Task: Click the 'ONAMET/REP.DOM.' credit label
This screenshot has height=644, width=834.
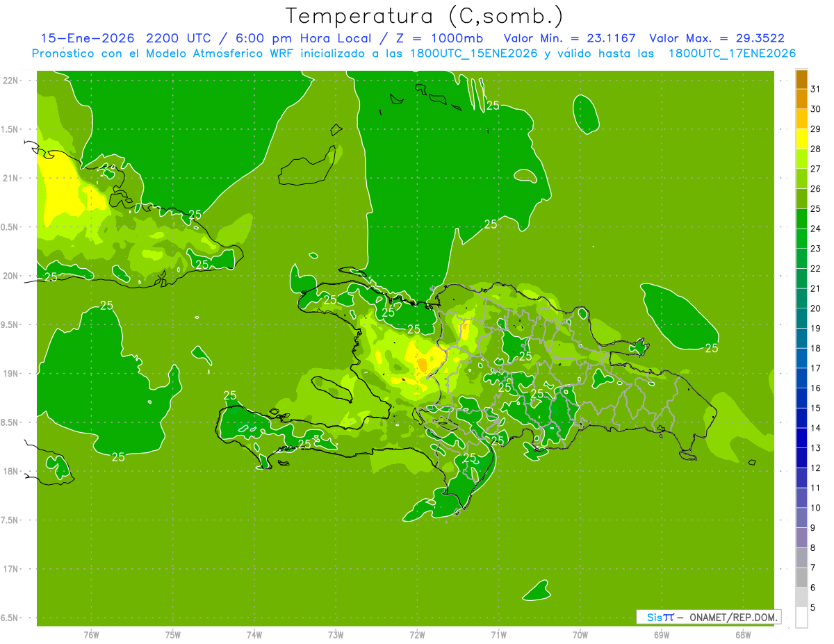Action: [733, 617]
